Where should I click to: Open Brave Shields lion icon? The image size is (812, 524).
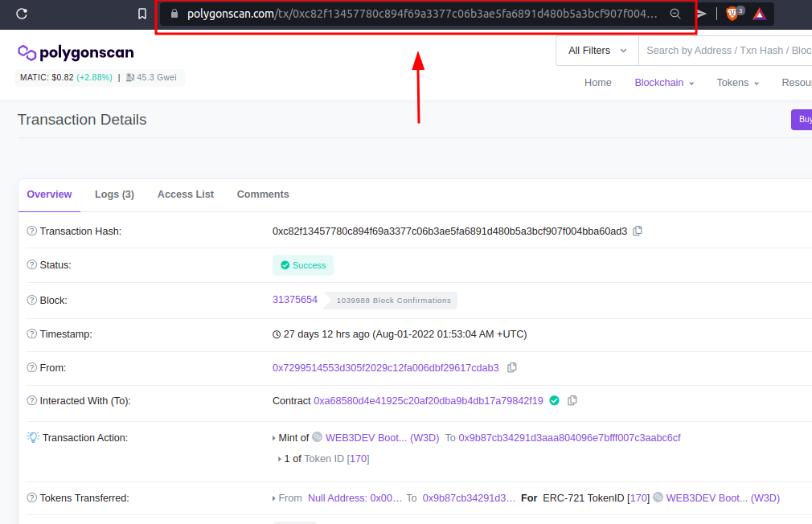click(x=732, y=14)
